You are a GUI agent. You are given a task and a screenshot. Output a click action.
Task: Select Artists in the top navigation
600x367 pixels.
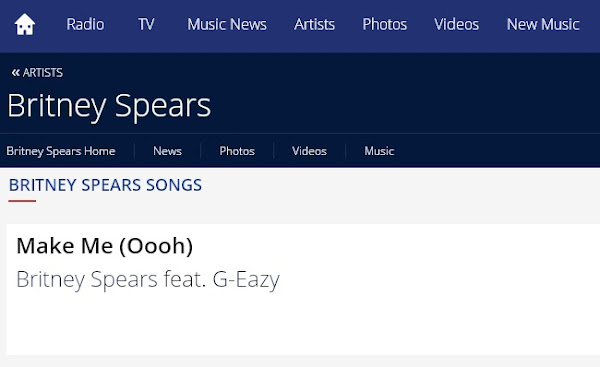coord(314,24)
